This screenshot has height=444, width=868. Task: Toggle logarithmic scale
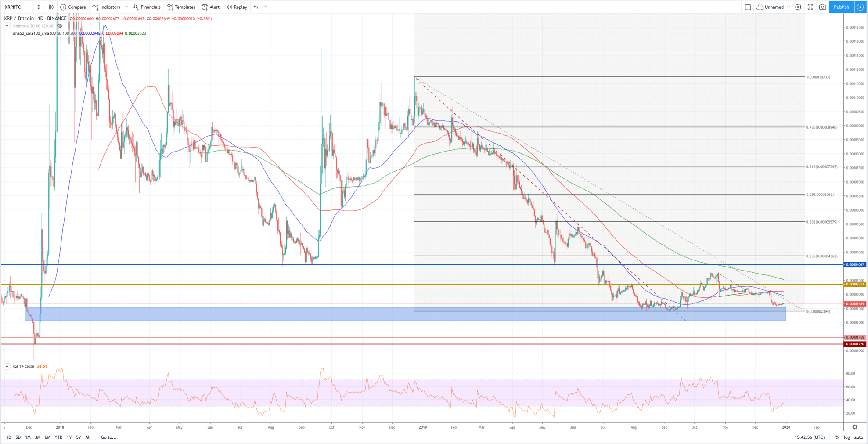point(846,437)
